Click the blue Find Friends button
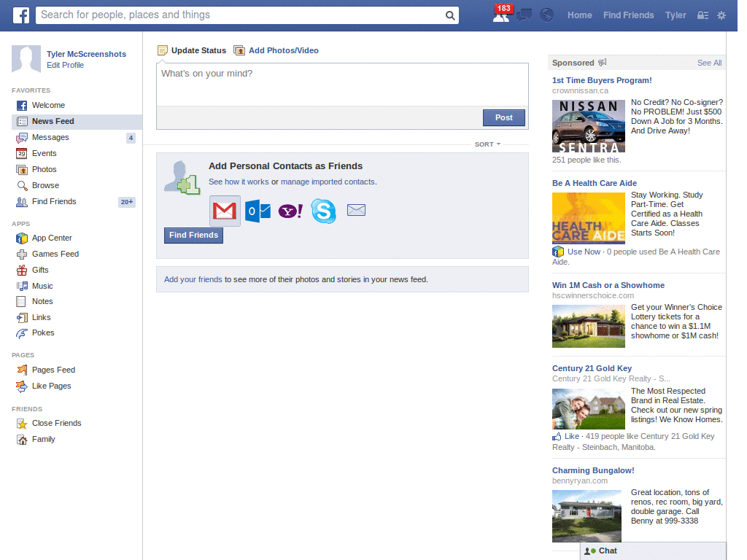747x560 pixels. pos(193,236)
